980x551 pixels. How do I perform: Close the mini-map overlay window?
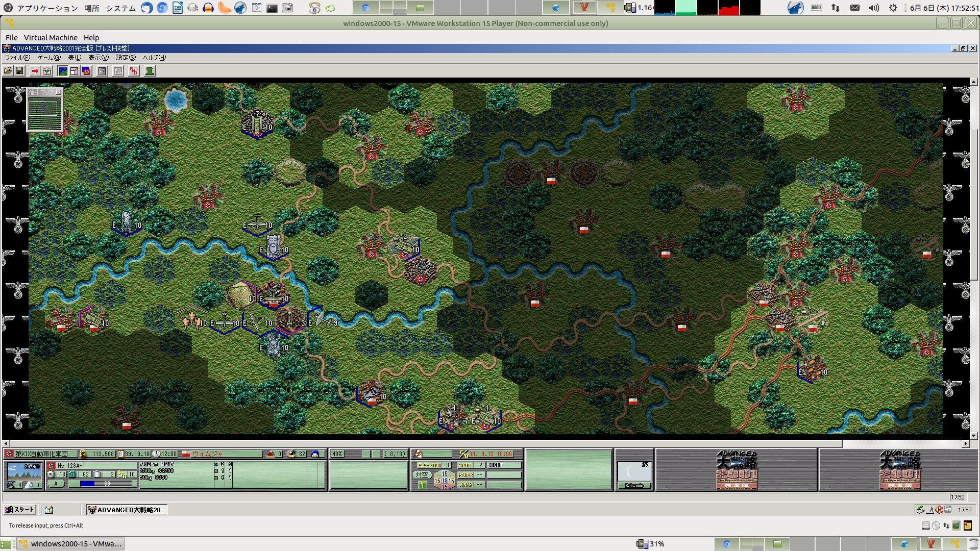click(x=59, y=92)
